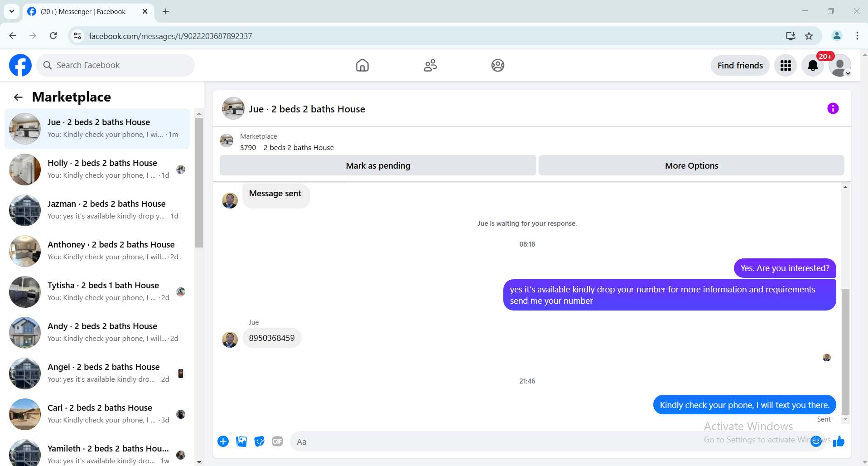The width and height of the screenshot is (868, 466).
Task: Open Andy conversation in chat list
Action: [x=97, y=333]
